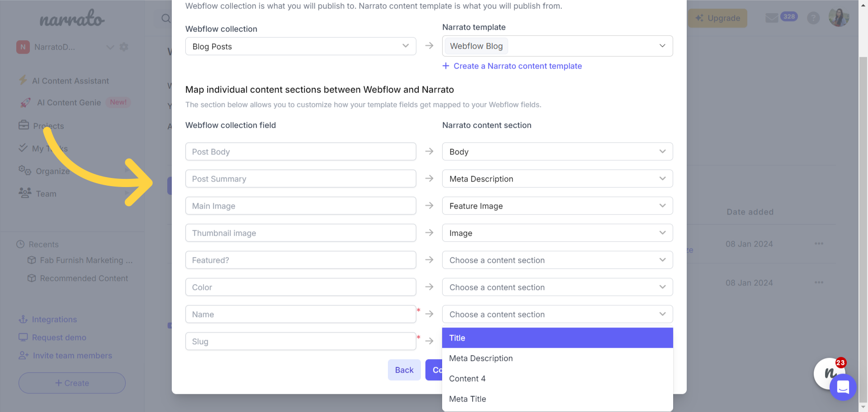
Task: Open content section dropdown for Featured? field
Action: point(557,260)
